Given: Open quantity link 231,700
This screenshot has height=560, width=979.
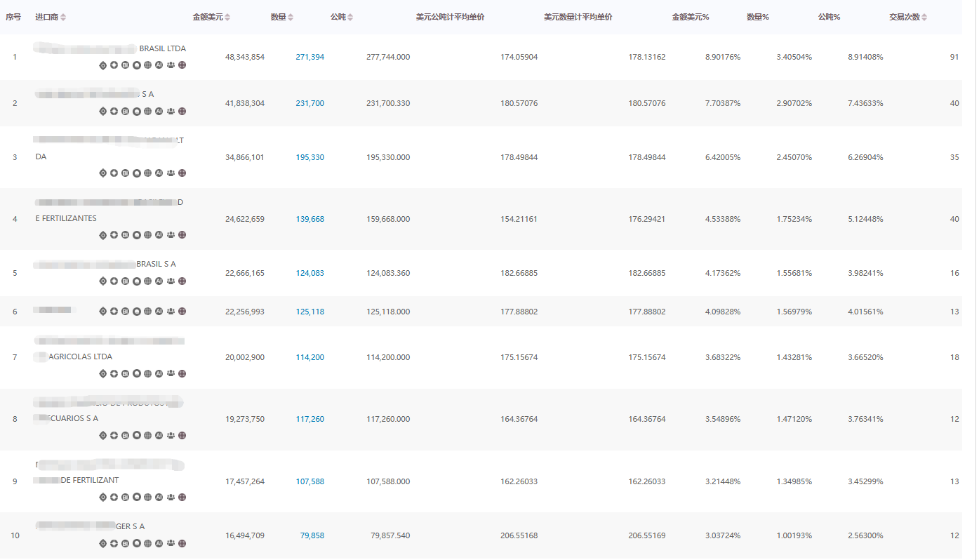Looking at the screenshot, I should 309,104.
